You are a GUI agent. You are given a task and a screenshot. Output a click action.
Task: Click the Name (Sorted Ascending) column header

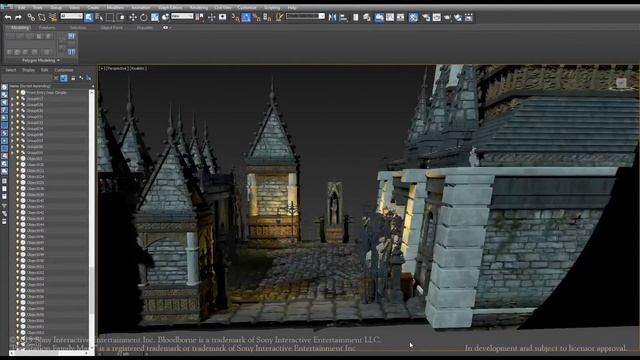(50, 86)
